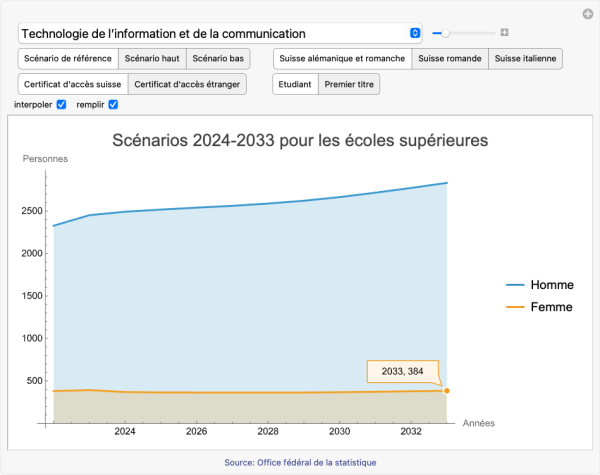Click the Source: Office fédéral de la statistique text
The image size is (600, 475).
click(300, 462)
